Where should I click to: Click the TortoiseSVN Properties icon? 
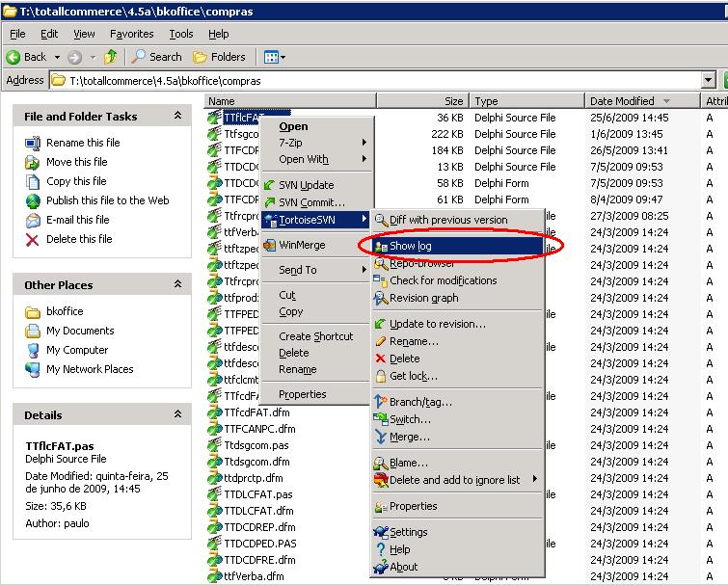click(381, 507)
